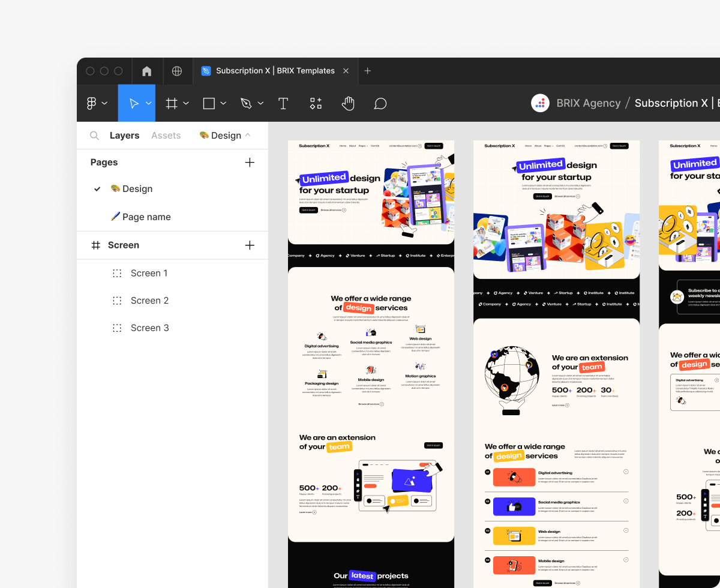This screenshot has height=588, width=720.
Task: Select the Pen tool
Action: [247, 103]
